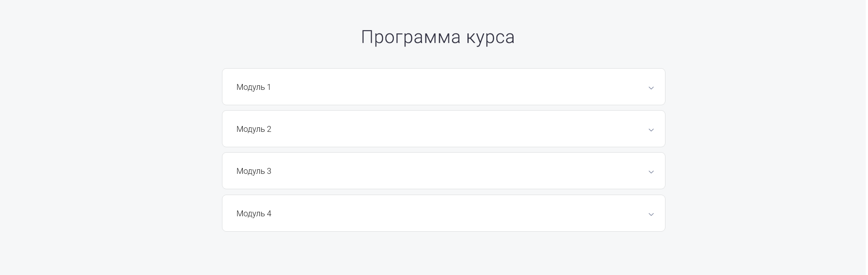Open the third module dropdown row
The image size is (868, 275).
pos(443,171)
